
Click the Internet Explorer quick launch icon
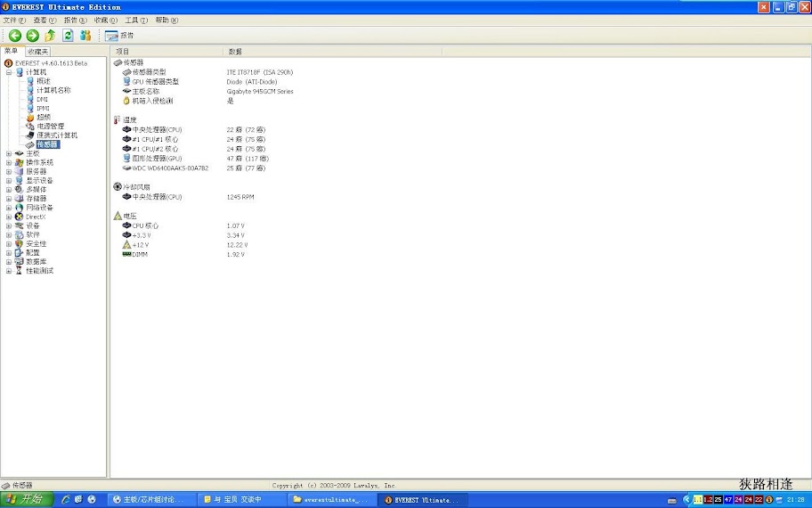tap(66, 500)
